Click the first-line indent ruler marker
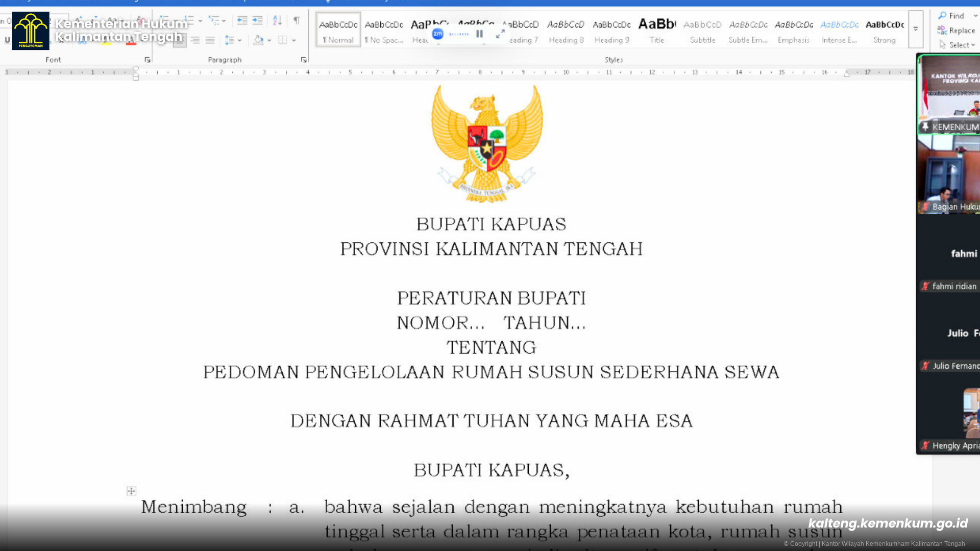 136,69
